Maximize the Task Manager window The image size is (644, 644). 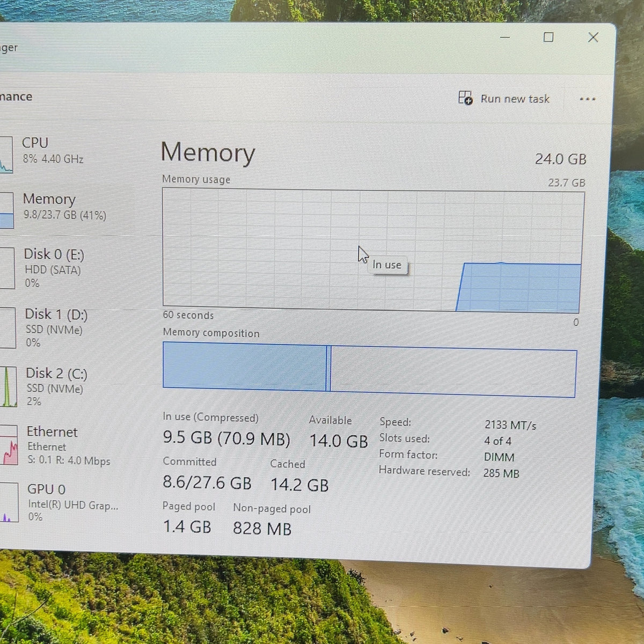pos(548,37)
